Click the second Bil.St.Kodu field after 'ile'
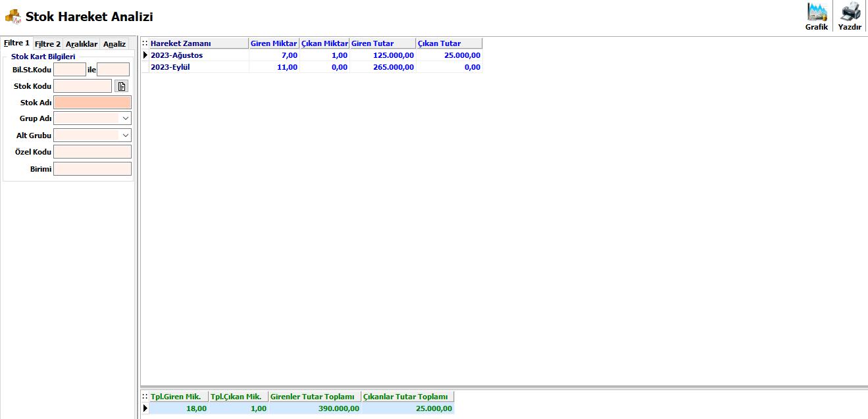868x419 pixels. pos(113,69)
